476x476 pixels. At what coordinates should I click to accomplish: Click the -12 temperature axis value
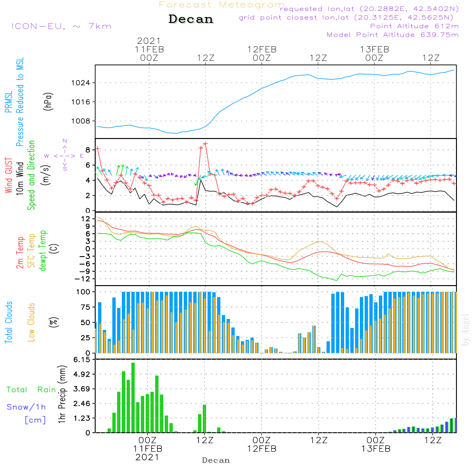pyautogui.click(x=82, y=279)
